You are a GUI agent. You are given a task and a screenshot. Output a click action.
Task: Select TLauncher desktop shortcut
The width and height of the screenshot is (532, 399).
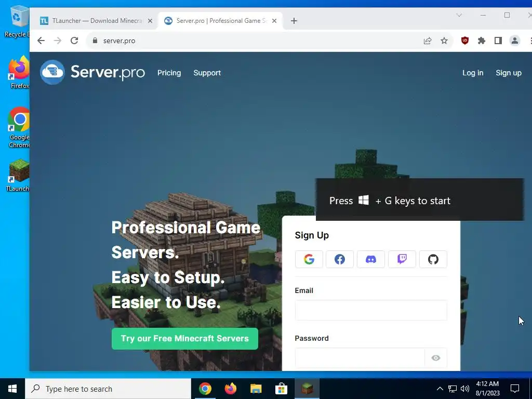point(18,176)
